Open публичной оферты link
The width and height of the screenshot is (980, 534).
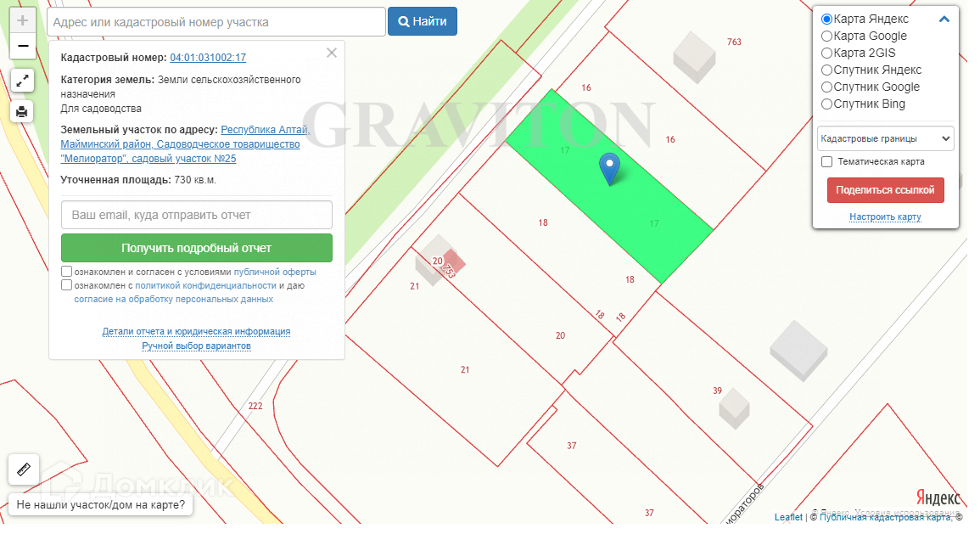tap(275, 272)
